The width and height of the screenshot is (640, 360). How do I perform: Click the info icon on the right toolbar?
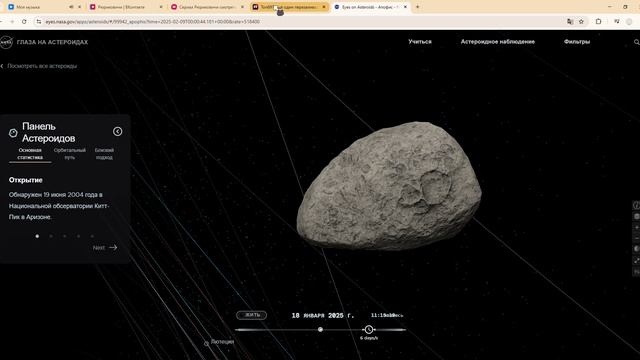[636, 205]
